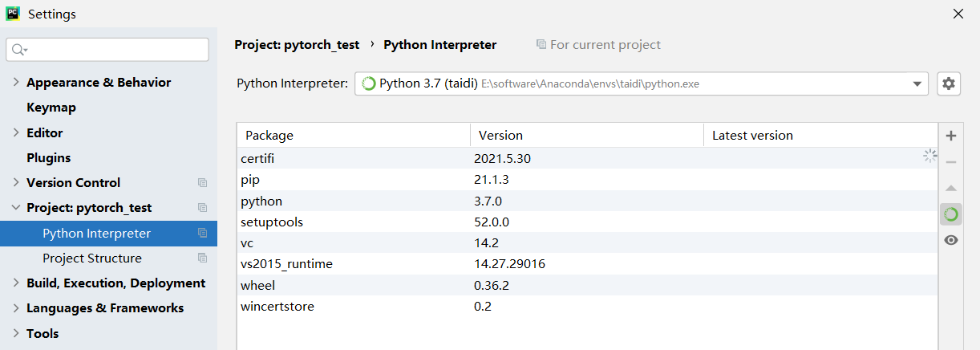Viewport: 980px width, 350px height.
Task: Open the Plugins settings page
Action: (49, 158)
